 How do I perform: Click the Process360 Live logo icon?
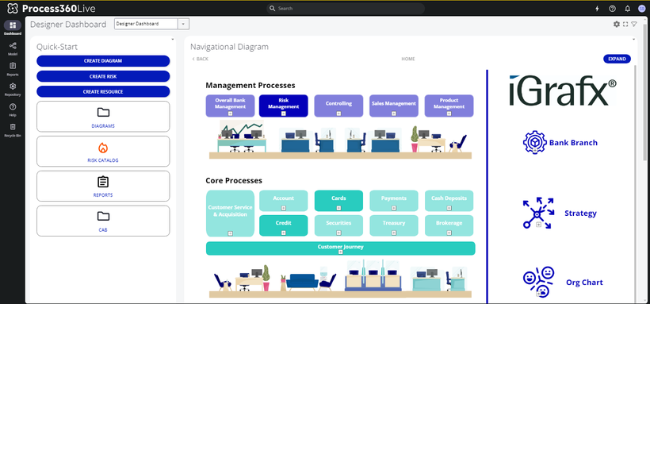[x=12, y=8]
